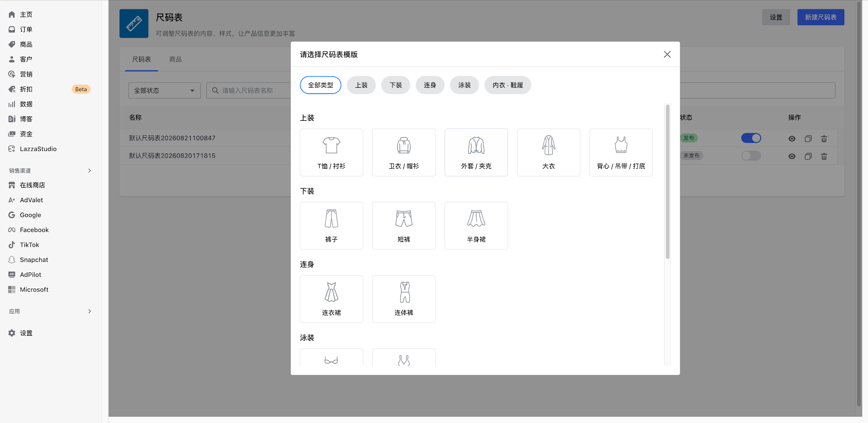Open the LazzaStudio icon

click(x=12, y=149)
